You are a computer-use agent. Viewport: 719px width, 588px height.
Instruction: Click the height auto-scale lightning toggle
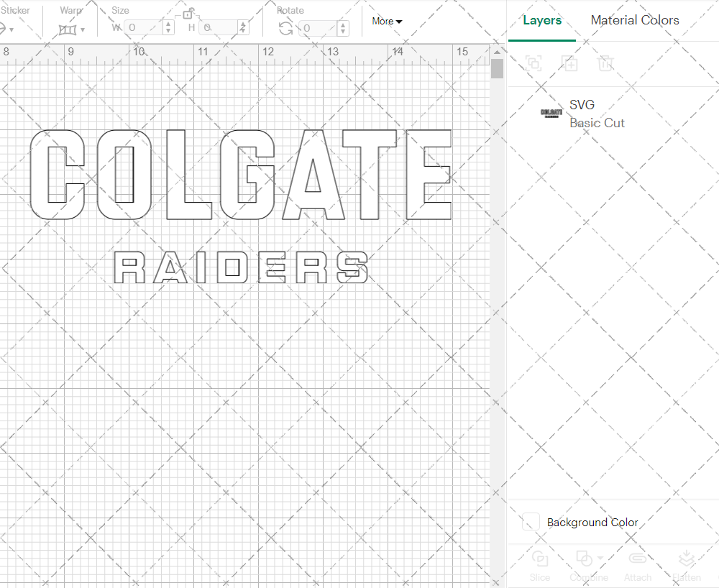pos(242,27)
